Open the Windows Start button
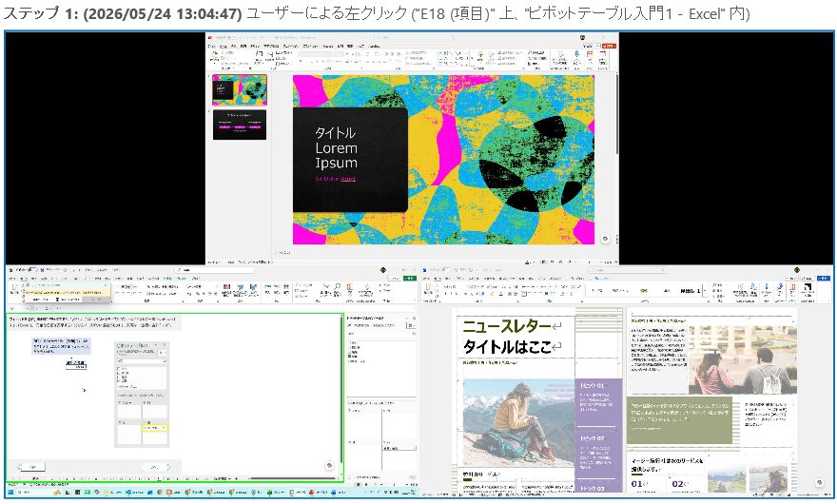Screen dimensions: 837x504 [x=10, y=492]
